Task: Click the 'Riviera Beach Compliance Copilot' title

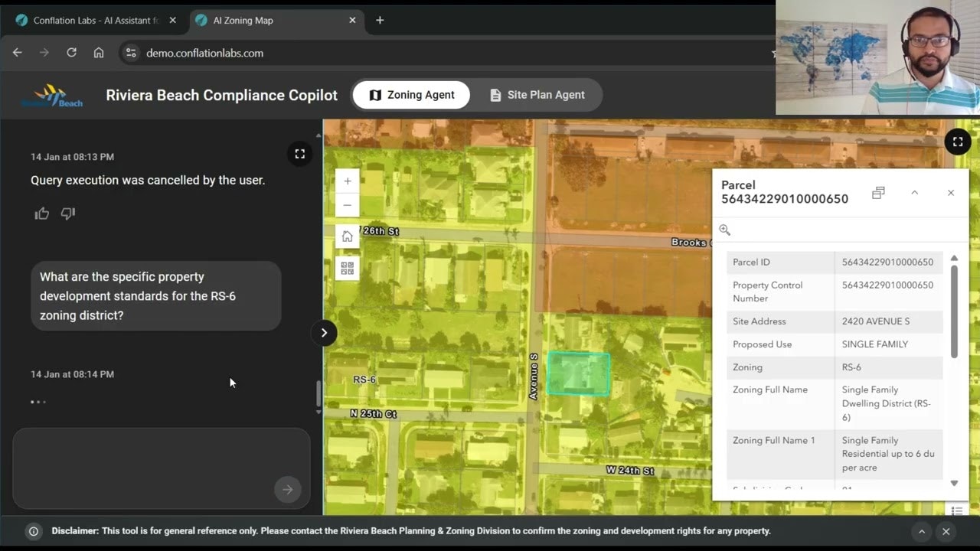Action: 222,95
